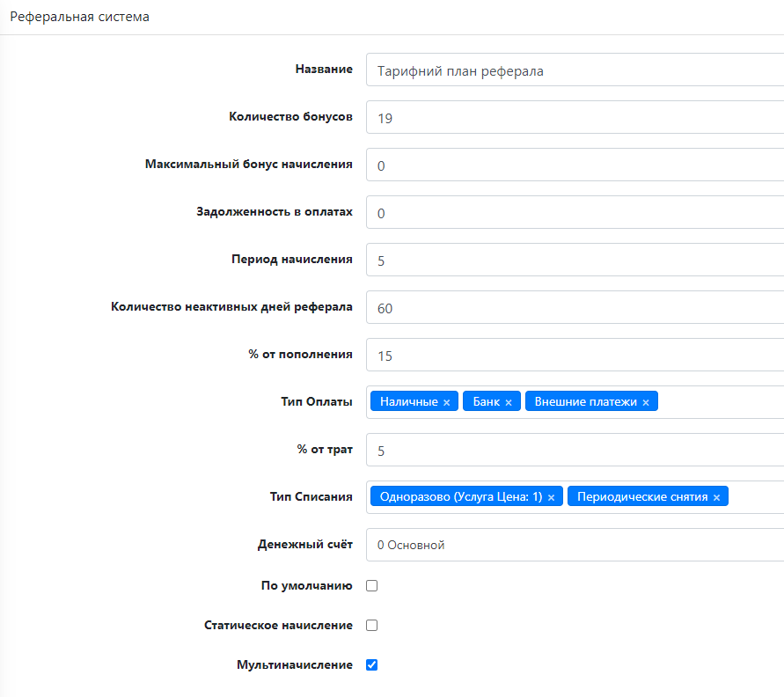Open the Денежный счёт dropdown
The image size is (784, 697).
point(574,545)
